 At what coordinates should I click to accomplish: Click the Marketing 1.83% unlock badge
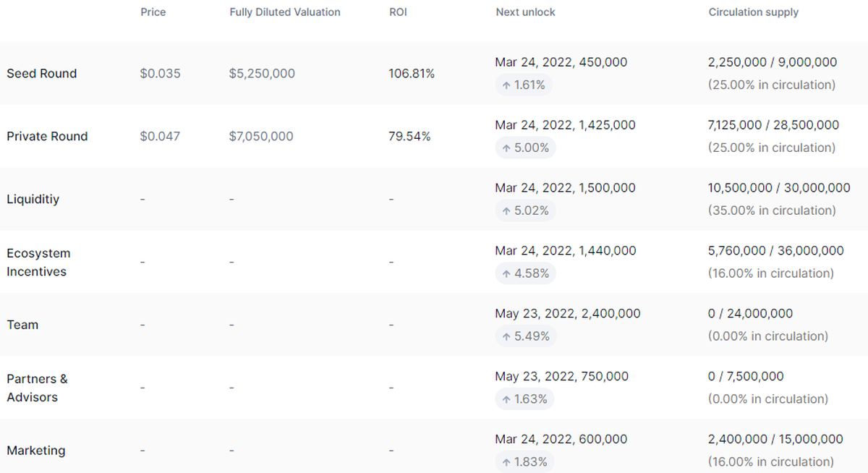524,462
